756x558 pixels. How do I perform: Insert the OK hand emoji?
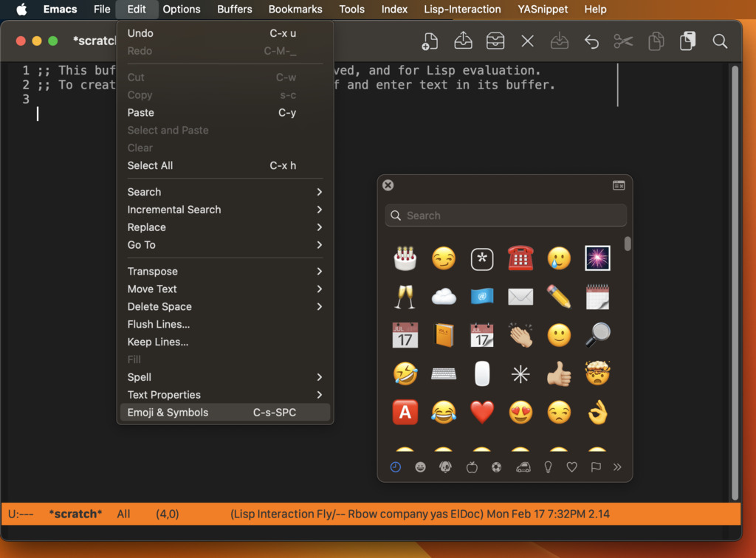tap(598, 413)
